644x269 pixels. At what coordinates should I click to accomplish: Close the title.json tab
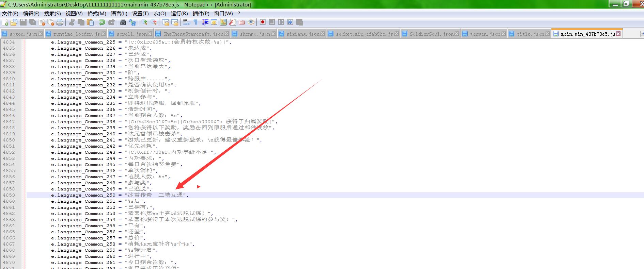pos(547,34)
